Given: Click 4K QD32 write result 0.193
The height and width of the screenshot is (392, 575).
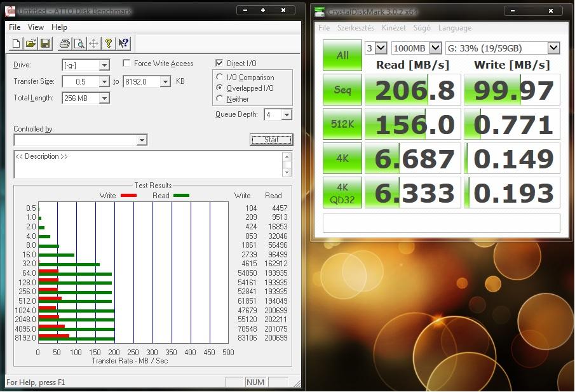Looking at the screenshot, I should click(x=512, y=193).
